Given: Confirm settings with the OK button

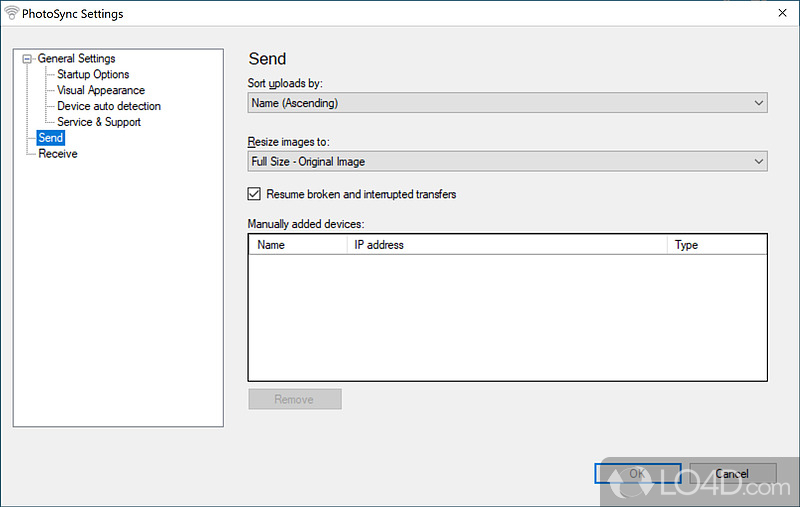Looking at the screenshot, I should click(x=637, y=474).
